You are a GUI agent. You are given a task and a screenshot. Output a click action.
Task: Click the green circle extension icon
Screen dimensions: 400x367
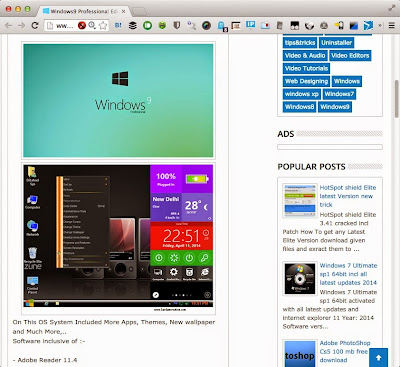(x=147, y=25)
